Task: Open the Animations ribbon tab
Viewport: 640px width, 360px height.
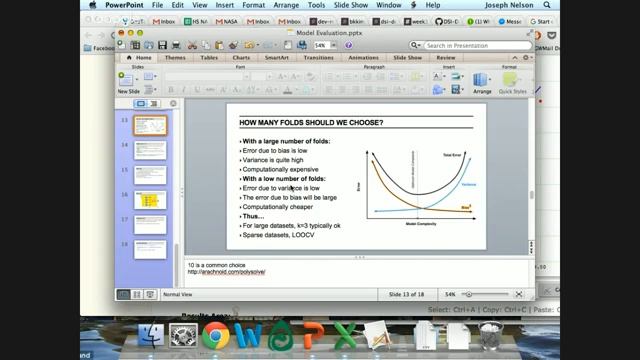Action: pos(363,58)
